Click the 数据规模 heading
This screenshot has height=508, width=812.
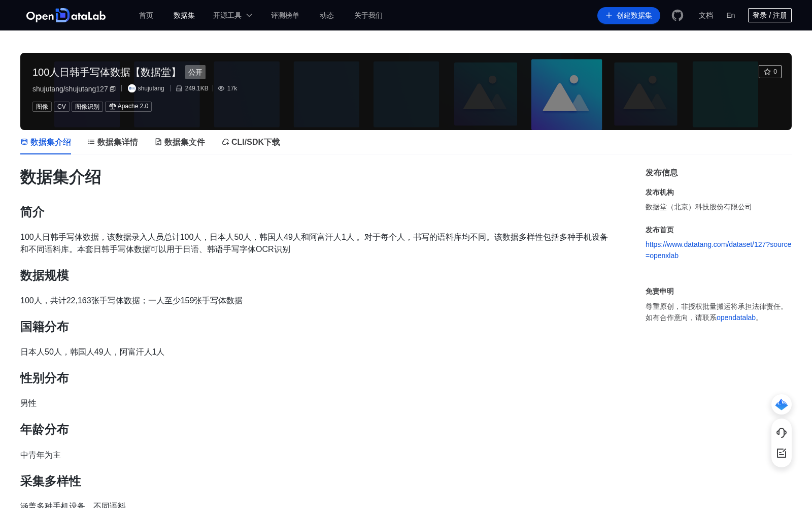pyautogui.click(x=45, y=275)
